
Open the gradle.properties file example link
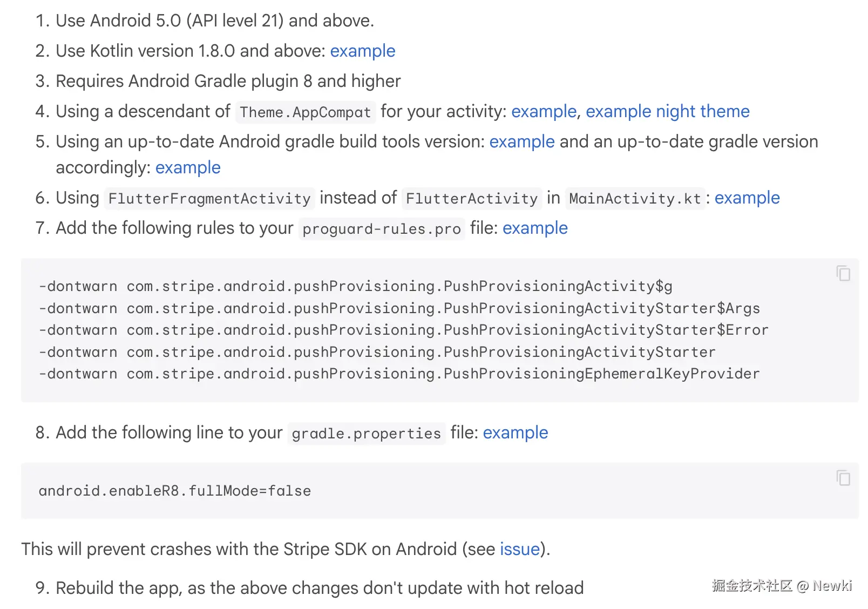(515, 432)
